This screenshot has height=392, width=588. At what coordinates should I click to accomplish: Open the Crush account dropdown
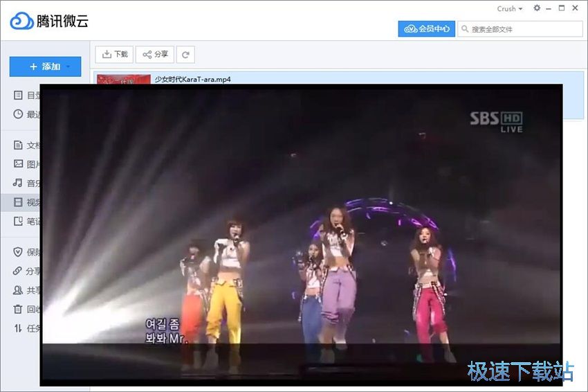pyautogui.click(x=510, y=8)
